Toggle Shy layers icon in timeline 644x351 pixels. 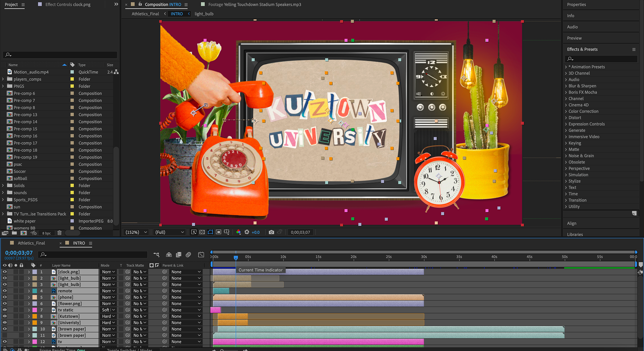pos(169,255)
